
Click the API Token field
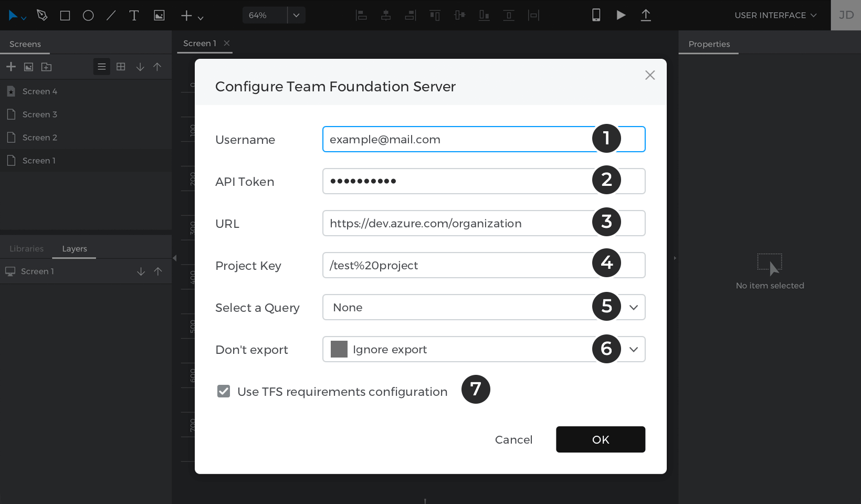484,181
